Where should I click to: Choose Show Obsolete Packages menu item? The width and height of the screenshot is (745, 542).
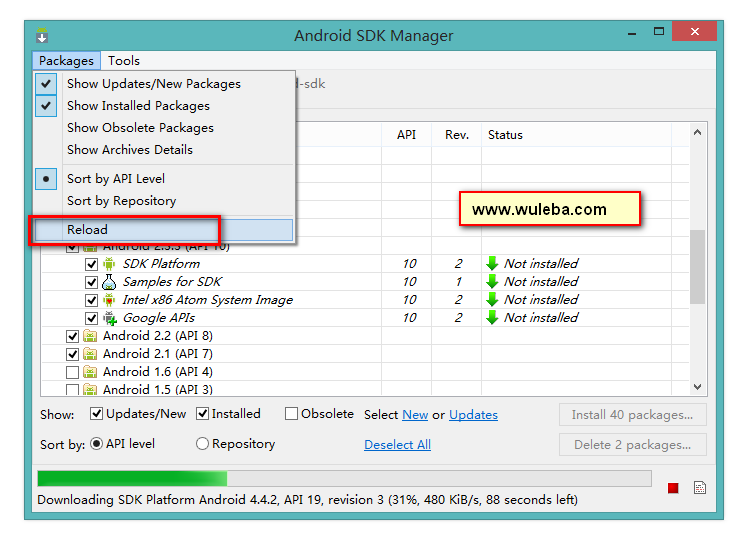[x=163, y=128]
